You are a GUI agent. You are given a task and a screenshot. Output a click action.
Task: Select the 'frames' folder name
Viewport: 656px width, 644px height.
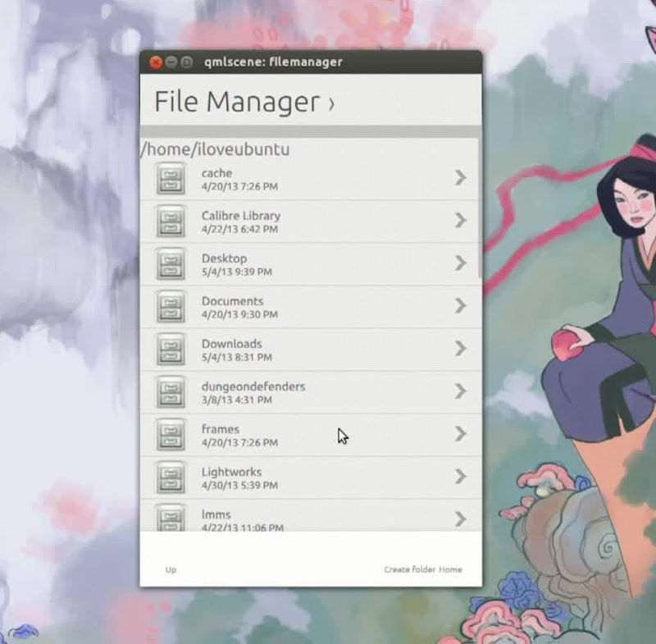221,429
